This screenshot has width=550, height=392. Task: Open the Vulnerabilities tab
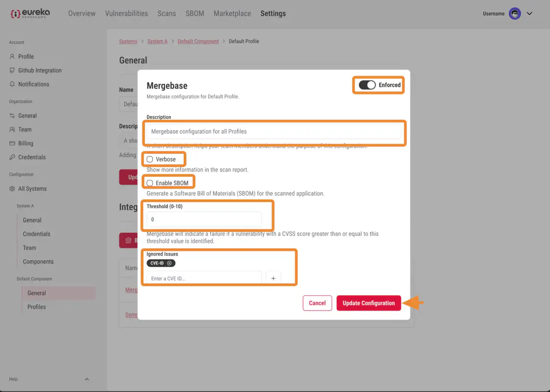(x=126, y=14)
